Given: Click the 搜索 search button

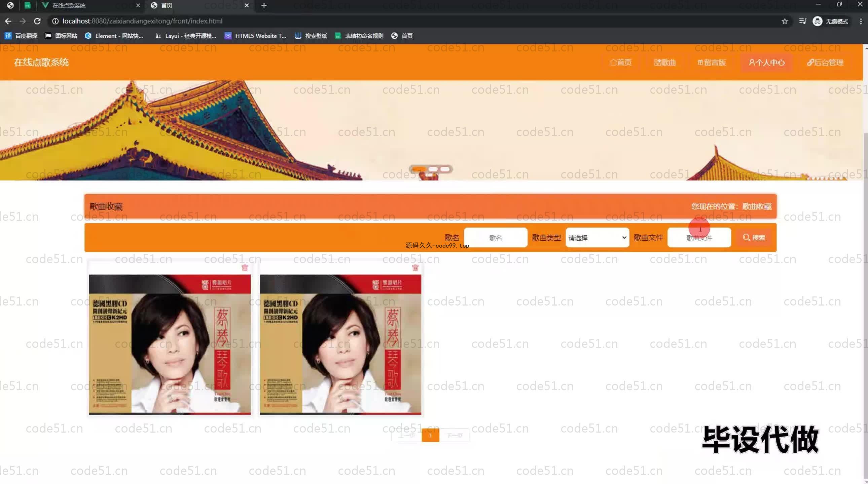Looking at the screenshot, I should click(754, 238).
